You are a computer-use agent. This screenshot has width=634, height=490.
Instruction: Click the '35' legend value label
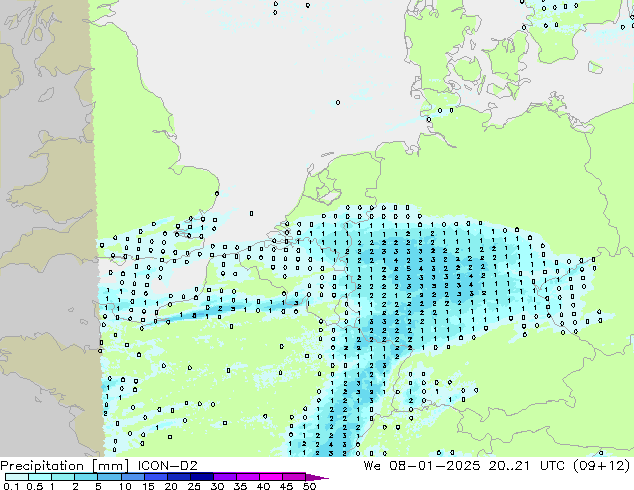(240, 486)
